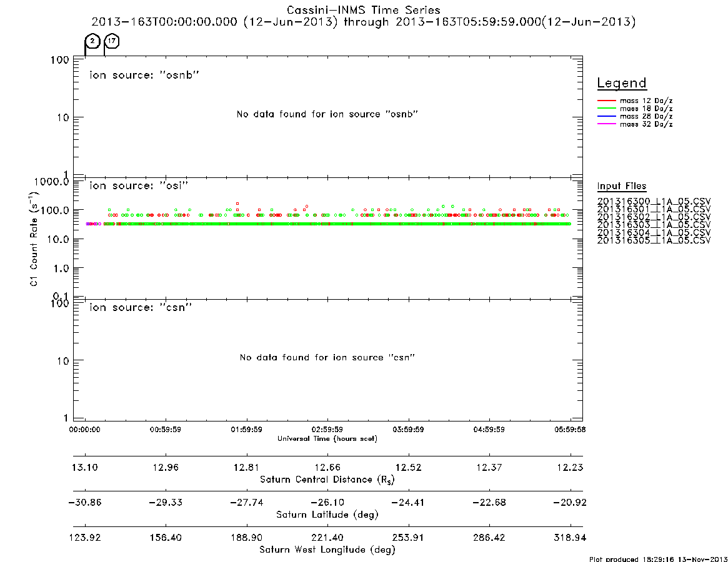Click the Universal Time (hours scet) label
This screenshot has width=728, height=562.
(x=327, y=438)
